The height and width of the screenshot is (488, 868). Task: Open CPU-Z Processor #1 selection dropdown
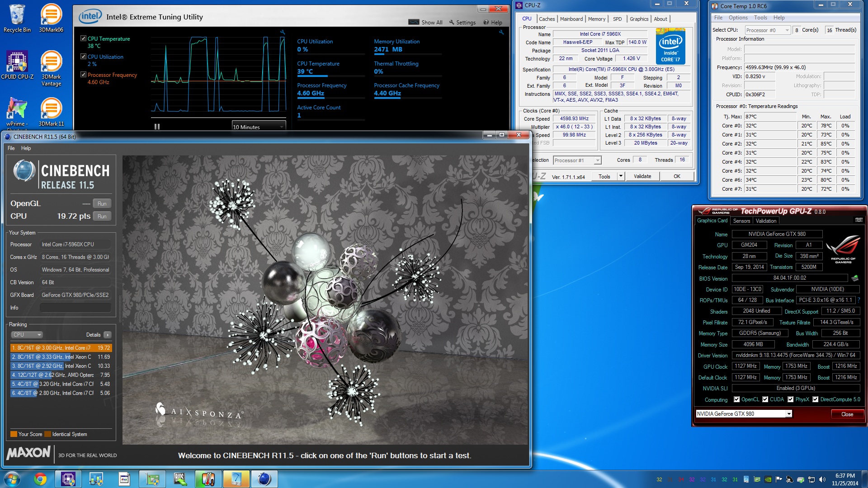pyautogui.click(x=577, y=160)
